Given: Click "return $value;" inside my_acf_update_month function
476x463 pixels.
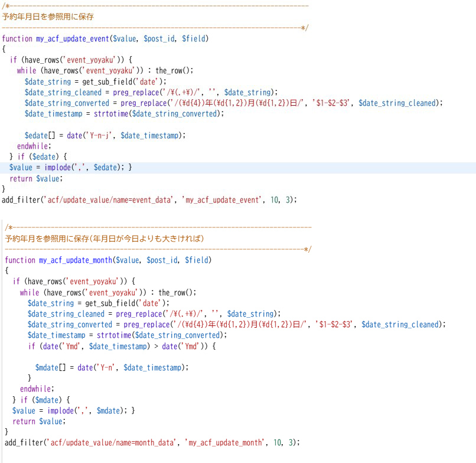Looking at the screenshot, I should point(39,422).
